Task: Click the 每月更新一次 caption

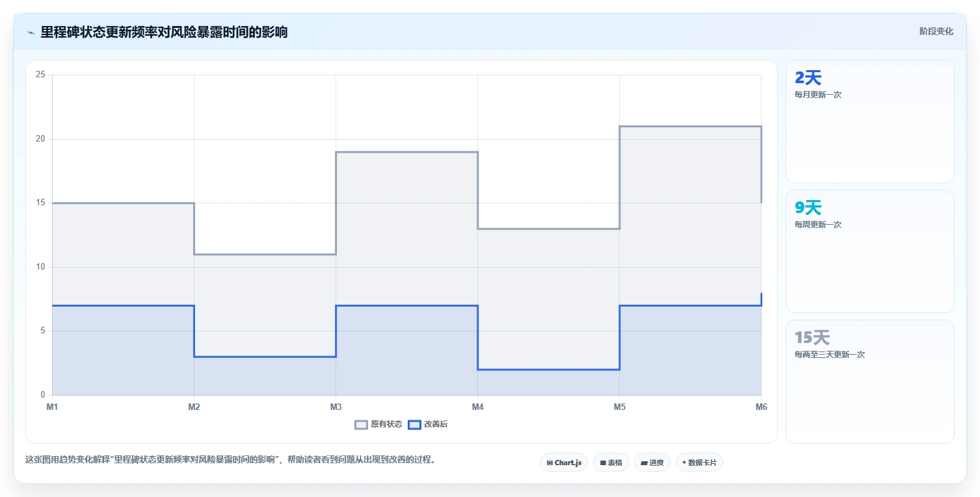Action: (818, 95)
